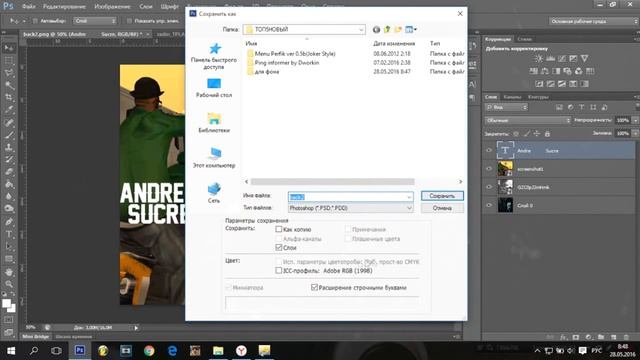Add a Vibrance adjustment layer
Screen dimensions: 640x360
click(584, 59)
